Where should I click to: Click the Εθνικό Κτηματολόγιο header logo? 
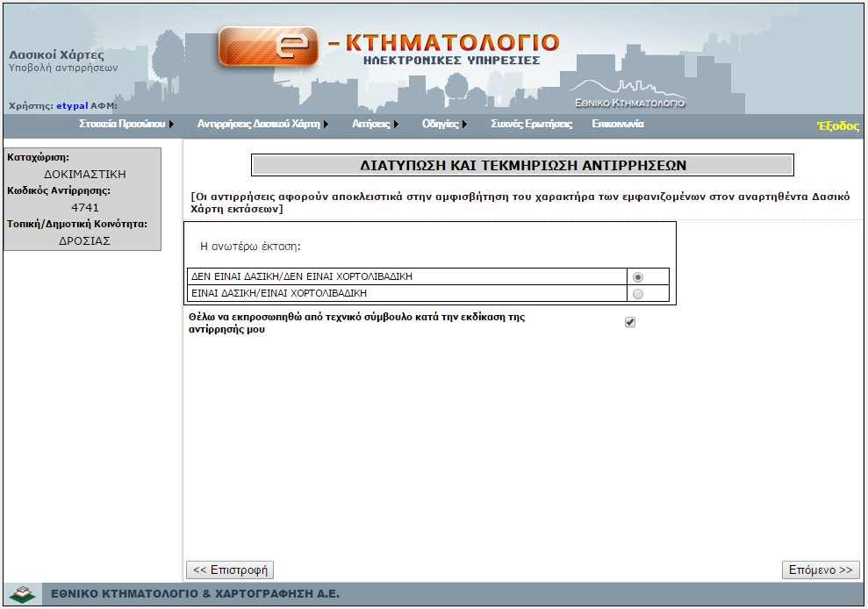(629, 95)
